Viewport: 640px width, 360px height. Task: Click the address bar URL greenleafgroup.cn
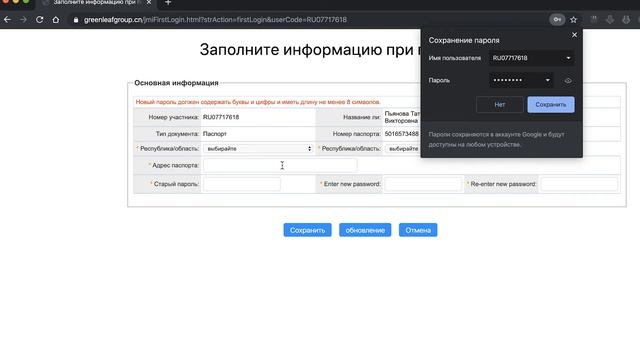click(215, 20)
